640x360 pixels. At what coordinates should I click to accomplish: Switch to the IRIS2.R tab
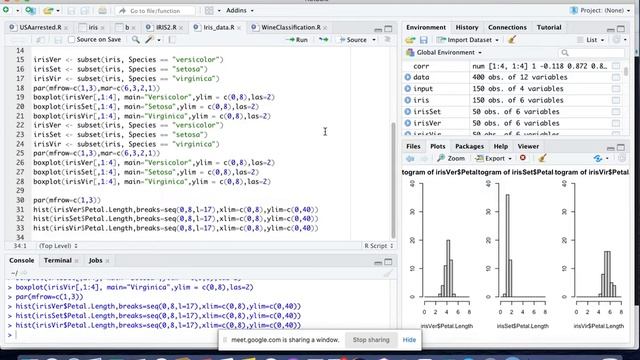(166, 27)
